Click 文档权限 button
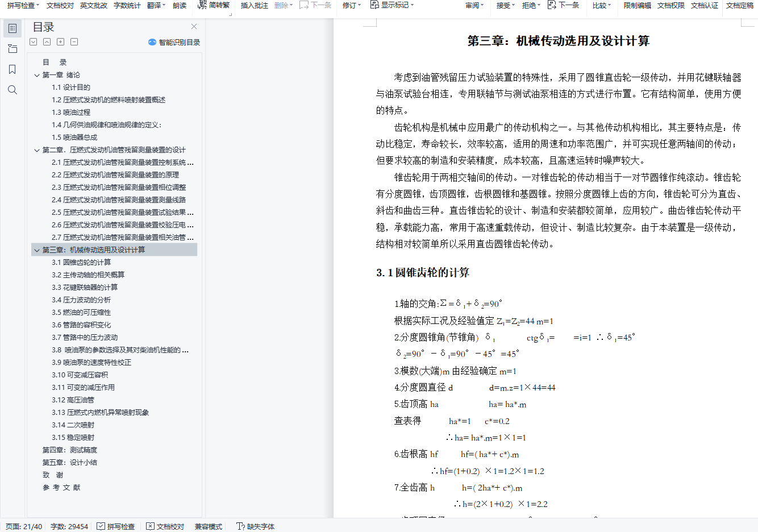 pyautogui.click(x=671, y=5)
